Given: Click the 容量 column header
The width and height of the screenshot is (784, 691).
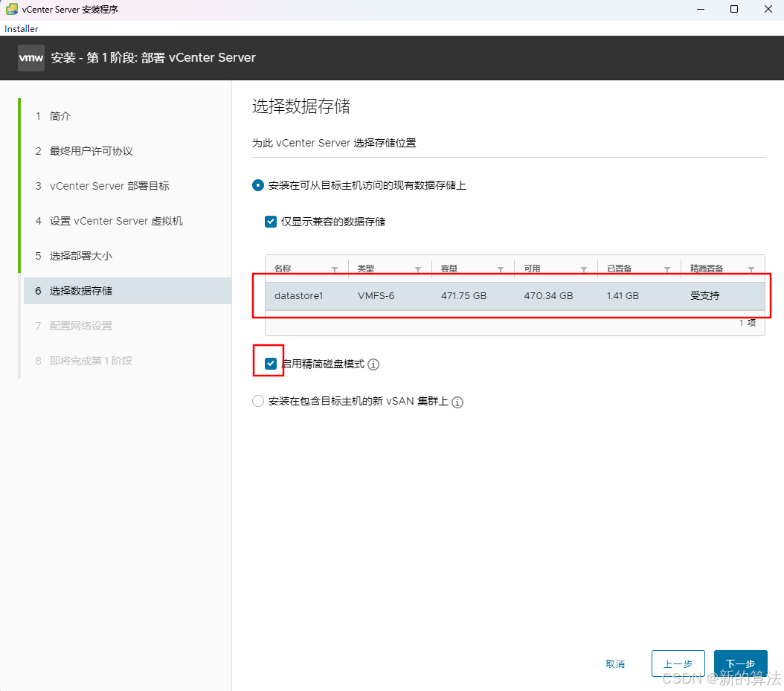Looking at the screenshot, I should click(449, 269).
